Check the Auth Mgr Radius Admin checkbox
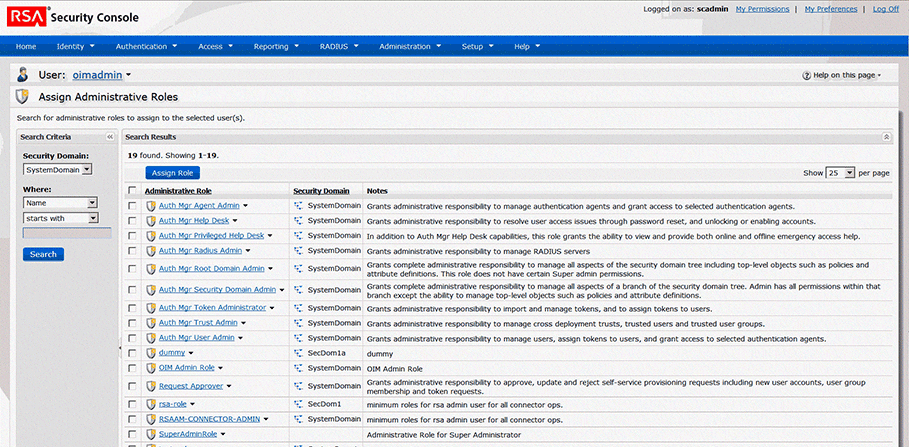Image resolution: width=909 pixels, height=447 pixels. (133, 251)
